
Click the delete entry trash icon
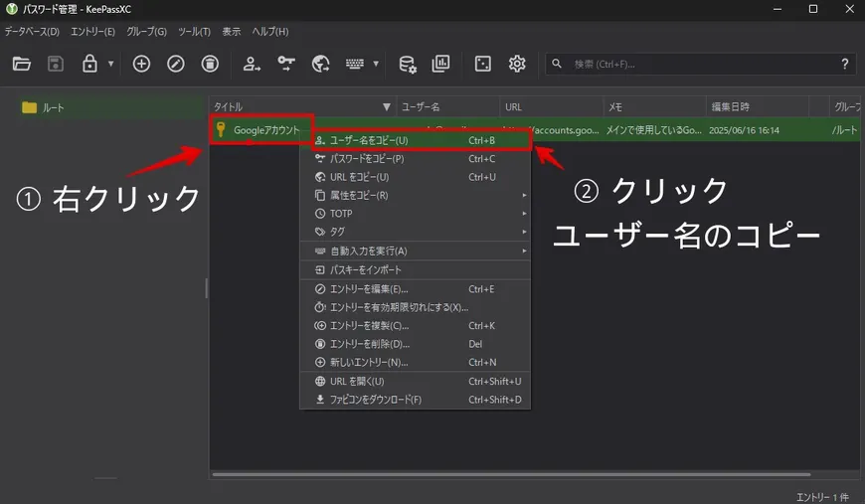click(210, 64)
